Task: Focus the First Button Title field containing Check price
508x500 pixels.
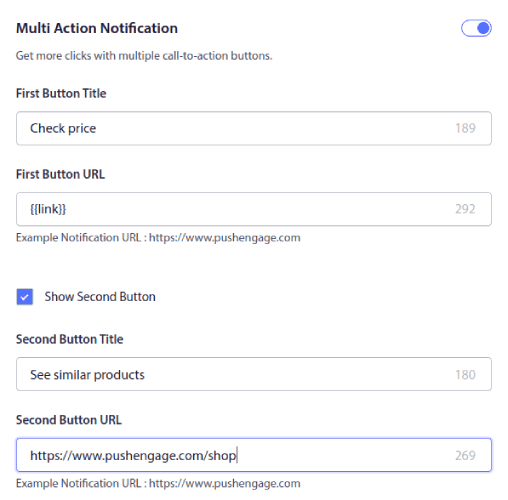Action: point(254,128)
